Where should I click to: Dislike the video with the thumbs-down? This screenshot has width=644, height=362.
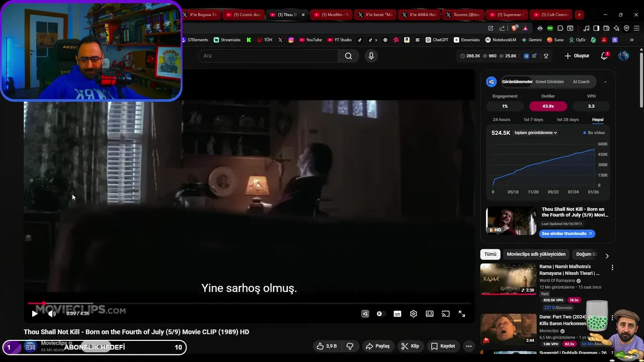[350, 346]
